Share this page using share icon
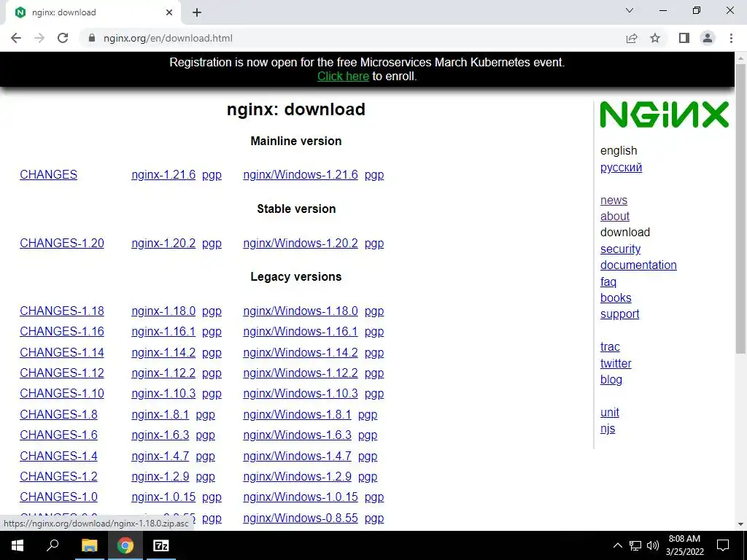 tap(632, 38)
